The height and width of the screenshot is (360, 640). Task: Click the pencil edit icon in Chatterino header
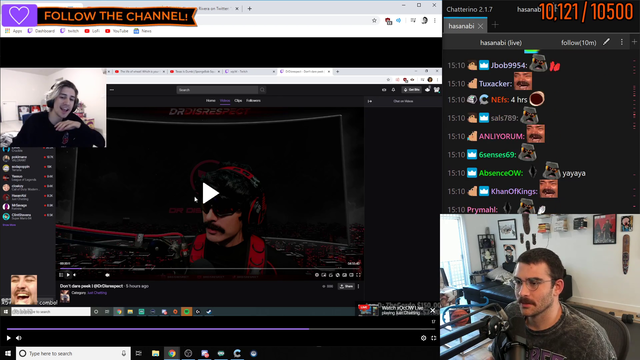(607, 42)
